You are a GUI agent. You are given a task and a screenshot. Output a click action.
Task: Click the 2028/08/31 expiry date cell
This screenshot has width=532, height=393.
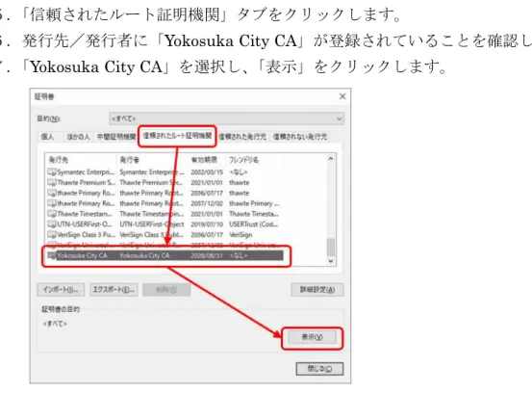coord(207,255)
